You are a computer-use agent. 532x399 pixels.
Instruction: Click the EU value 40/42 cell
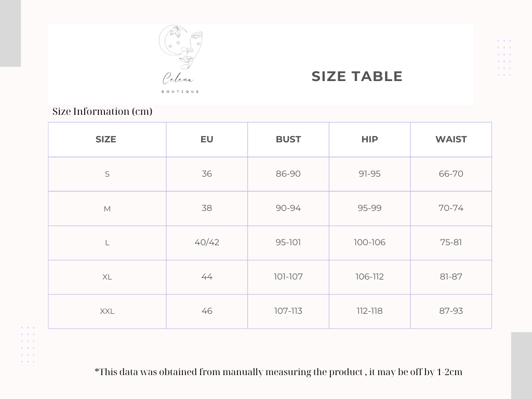tap(207, 243)
